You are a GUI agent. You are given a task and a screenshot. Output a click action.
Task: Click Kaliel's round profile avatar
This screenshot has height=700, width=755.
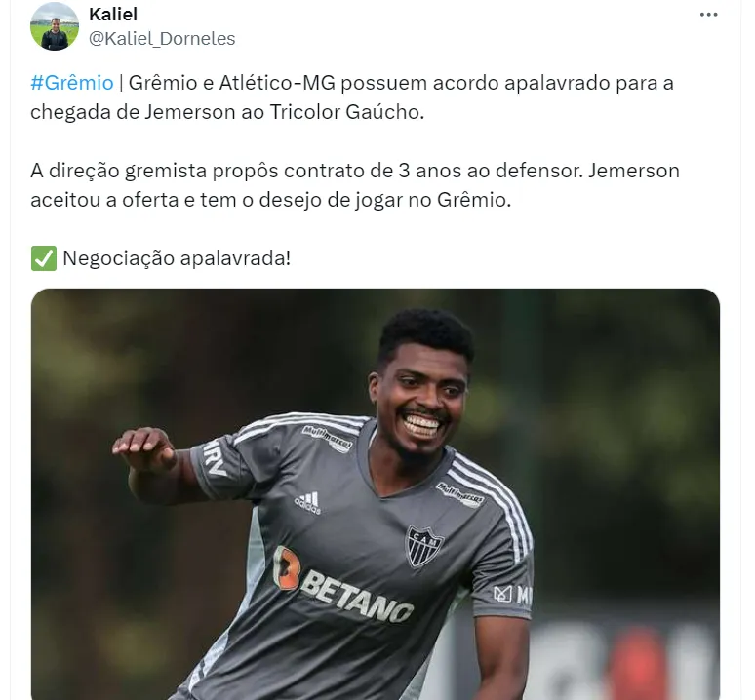pos(55,26)
